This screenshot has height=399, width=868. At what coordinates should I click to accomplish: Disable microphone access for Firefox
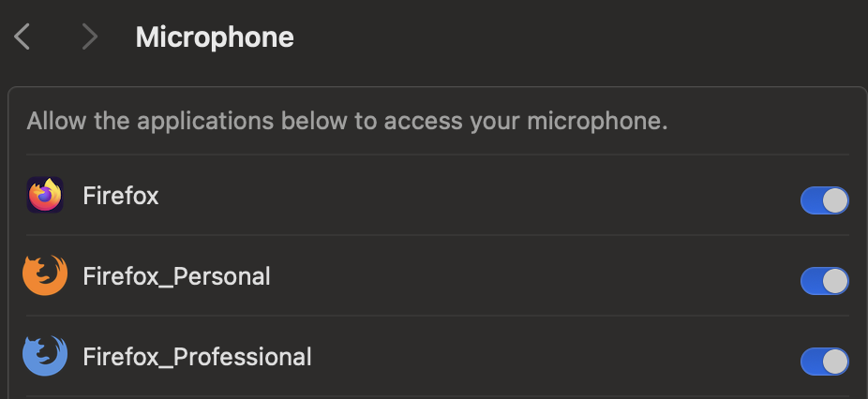[x=824, y=200]
